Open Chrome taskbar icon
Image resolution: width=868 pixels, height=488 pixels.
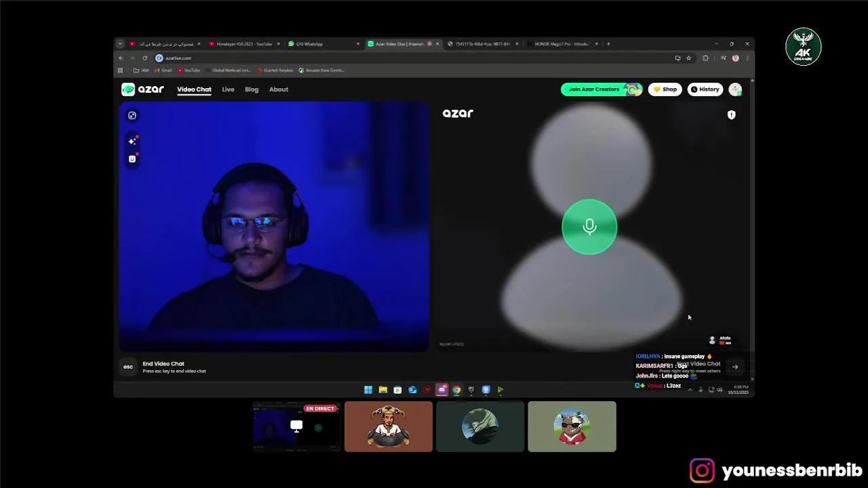(x=456, y=390)
